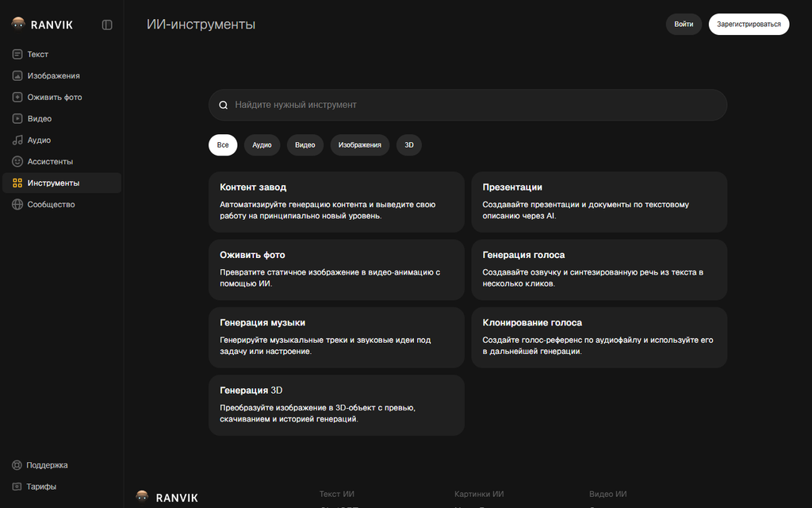Click the Войти button
Image resolution: width=812 pixels, height=508 pixels.
(684, 25)
